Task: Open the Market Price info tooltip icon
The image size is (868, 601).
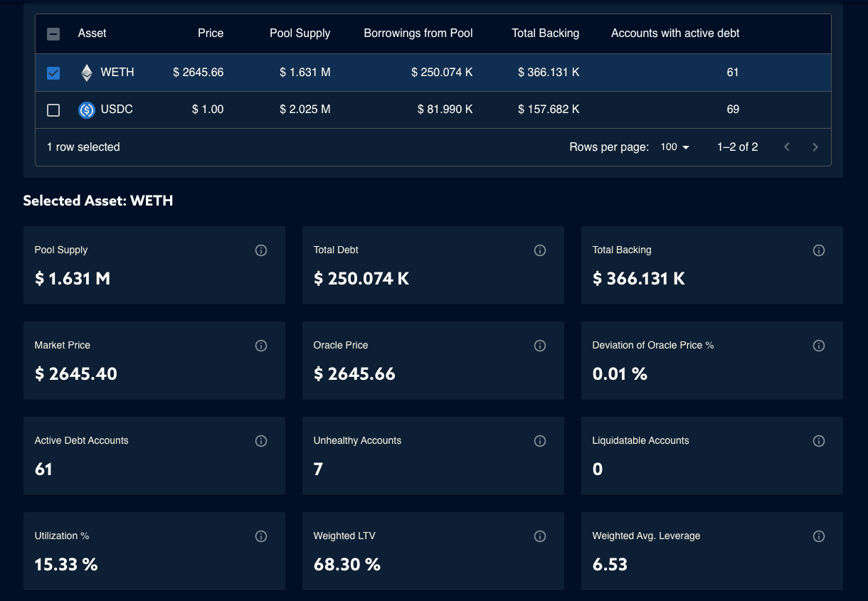Action: [261, 346]
